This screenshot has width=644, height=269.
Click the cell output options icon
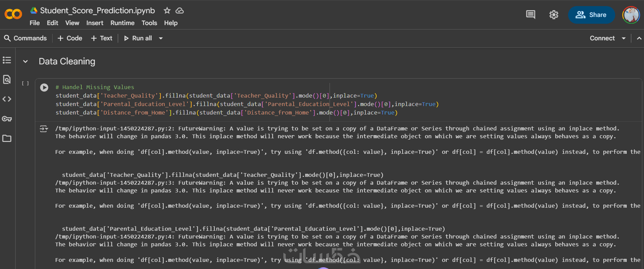pyautogui.click(x=44, y=129)
